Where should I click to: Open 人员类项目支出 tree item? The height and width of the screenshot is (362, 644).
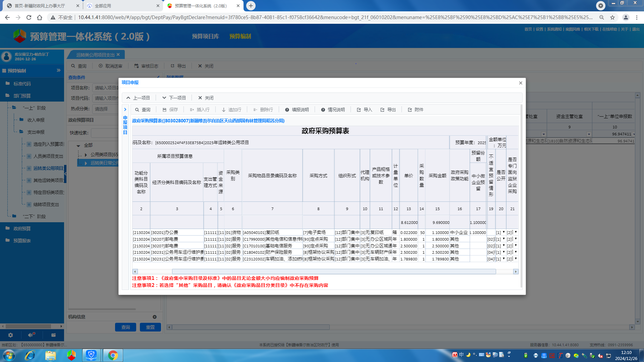[x=48, y=156]
